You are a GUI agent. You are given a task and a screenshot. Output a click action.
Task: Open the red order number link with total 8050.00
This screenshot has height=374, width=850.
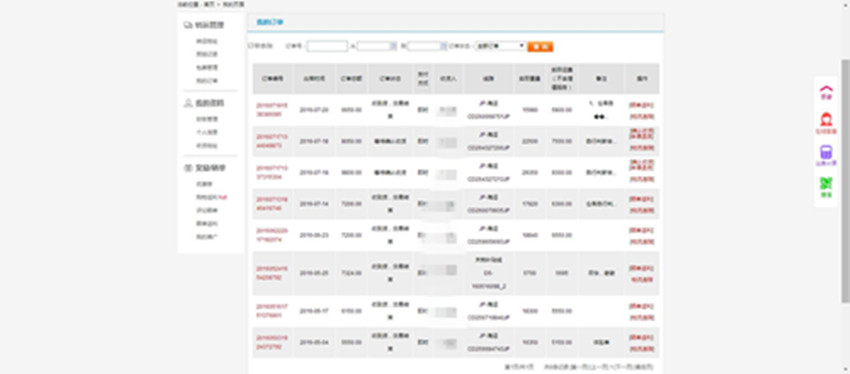pos(272,141)
